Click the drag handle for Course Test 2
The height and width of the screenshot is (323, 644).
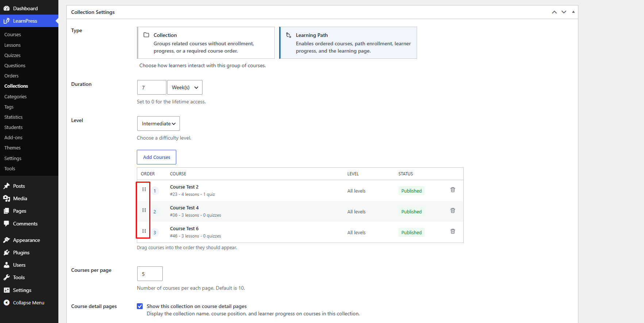pos(144,189)
